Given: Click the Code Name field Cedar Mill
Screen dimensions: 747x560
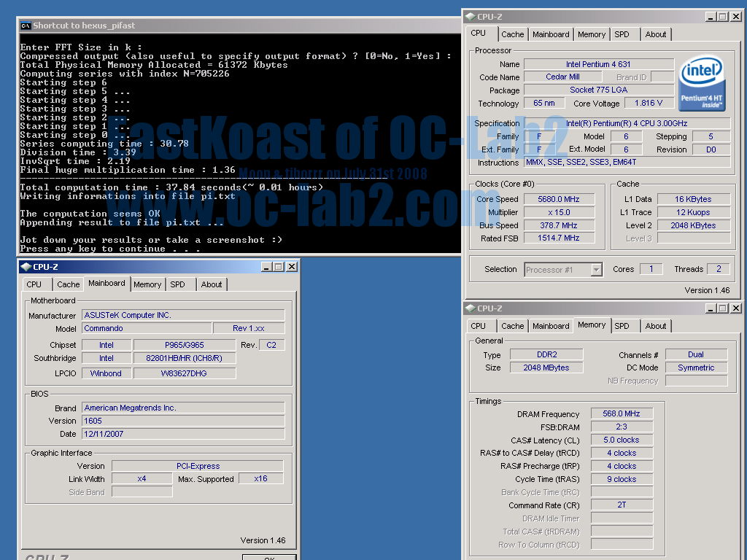Looking at the screenshot, I should click(562, 77).
